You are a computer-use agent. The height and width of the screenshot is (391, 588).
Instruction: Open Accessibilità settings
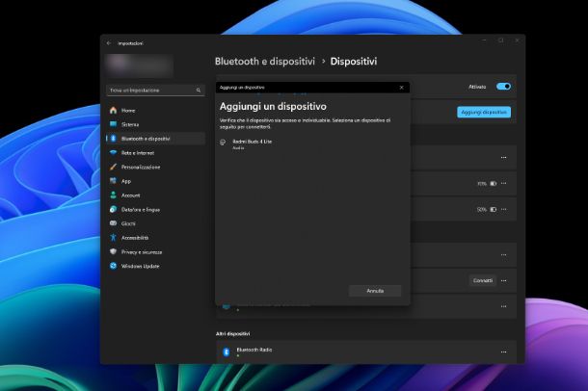[x=134, y=237]
